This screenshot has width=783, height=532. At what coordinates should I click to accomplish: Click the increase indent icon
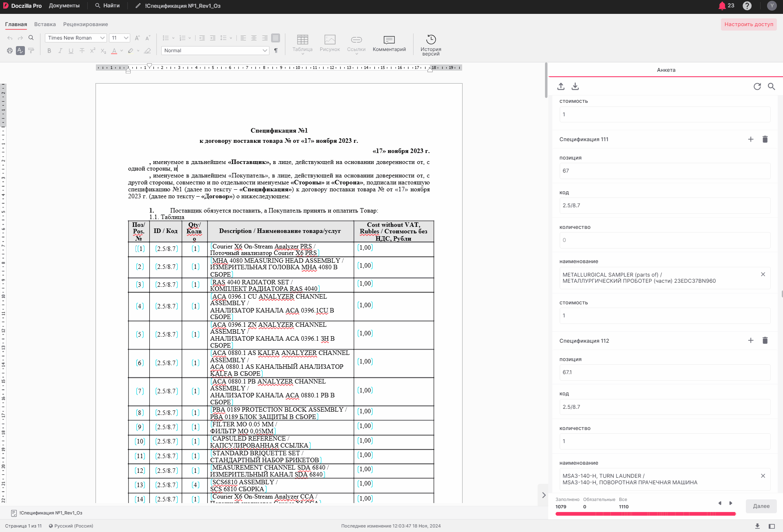point(213,38)
